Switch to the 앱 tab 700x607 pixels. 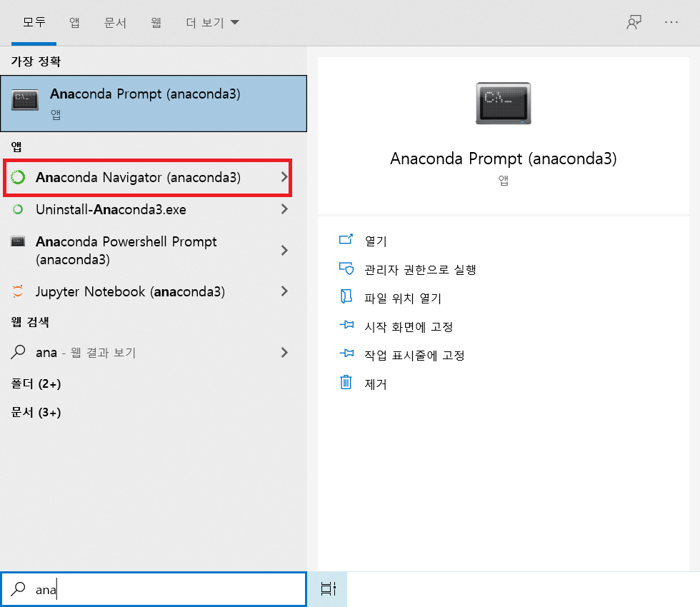[74, 22]
